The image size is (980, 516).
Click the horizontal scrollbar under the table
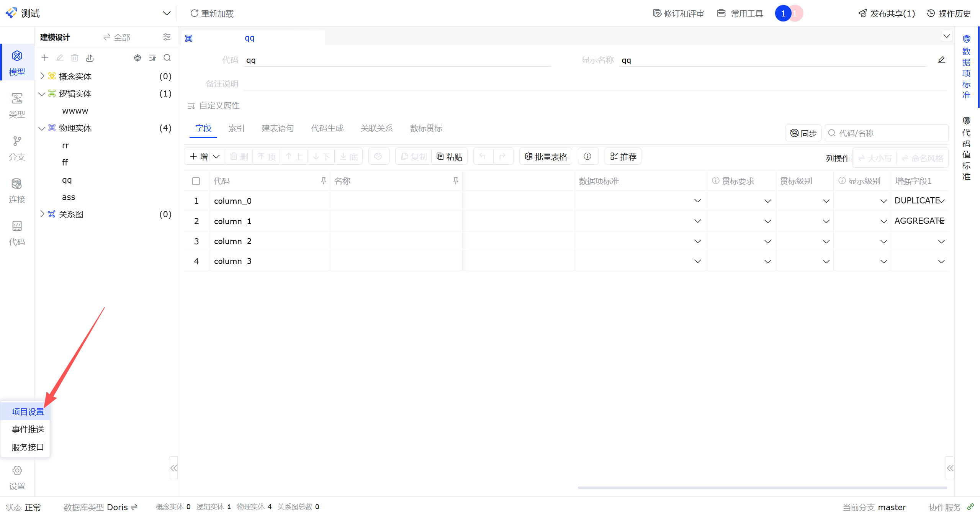pyautogui.click(x=762, y=488)
